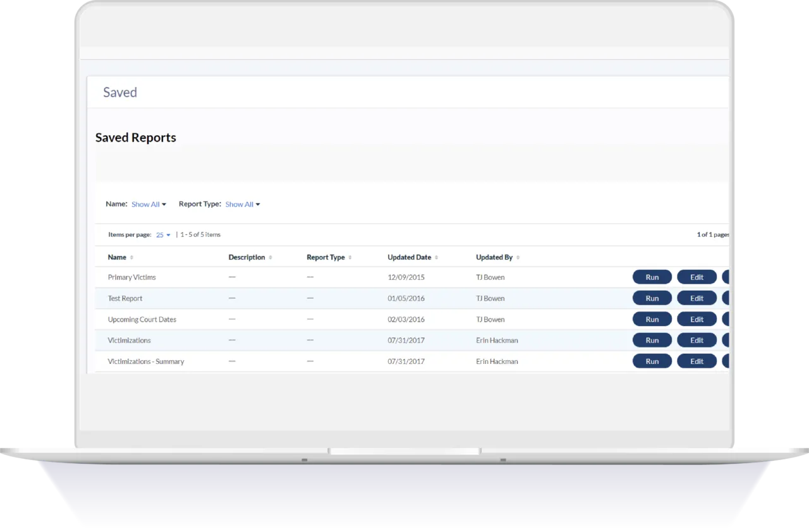
Task: Click 07/31/2017 in the Victimizations - Summary row
Action: 406,361
